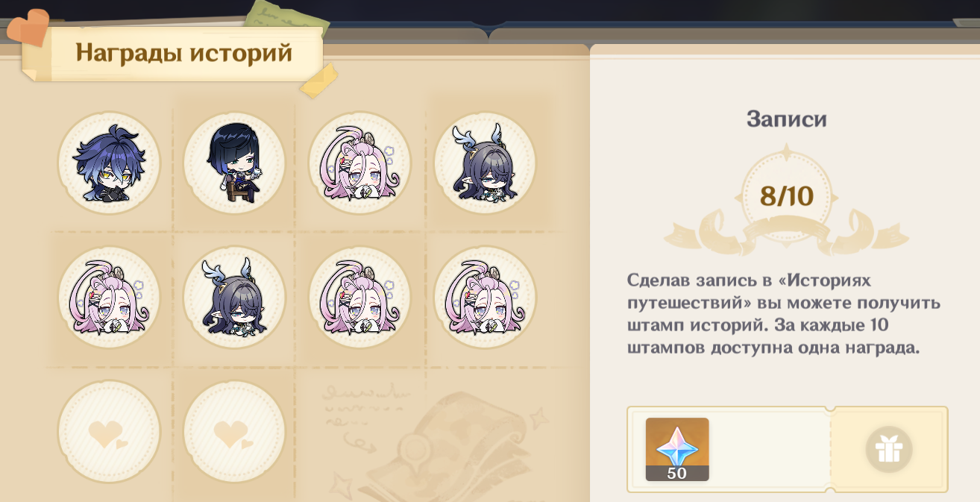Click the pink-haired stamp beginning the second row

pyautogui.click(x=109, y=298)
